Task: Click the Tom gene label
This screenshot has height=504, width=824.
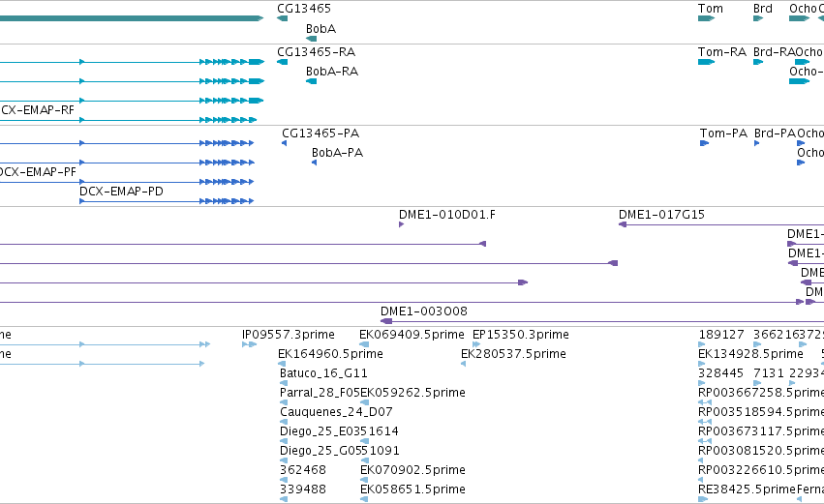Action: [711, 9]
